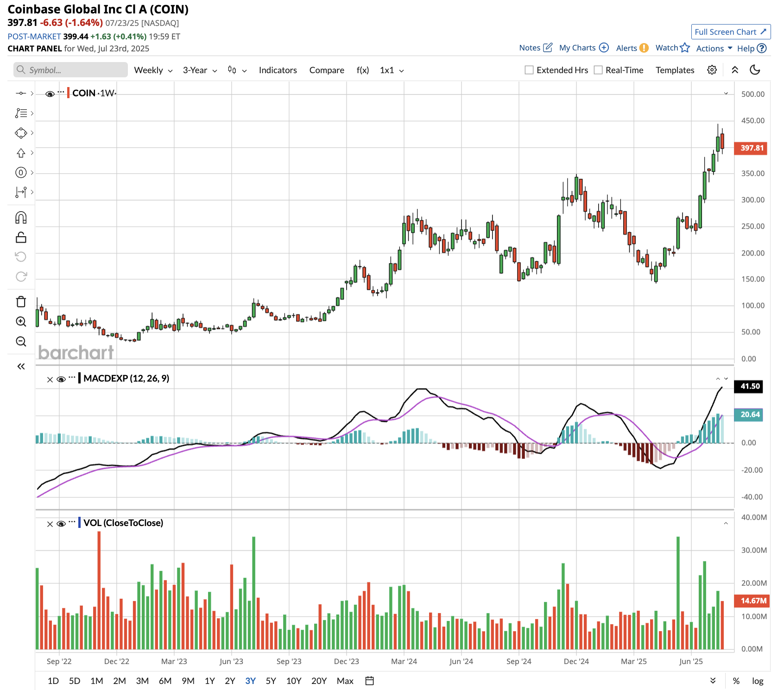Open Full Screen Chart

[x=731, y=31]
